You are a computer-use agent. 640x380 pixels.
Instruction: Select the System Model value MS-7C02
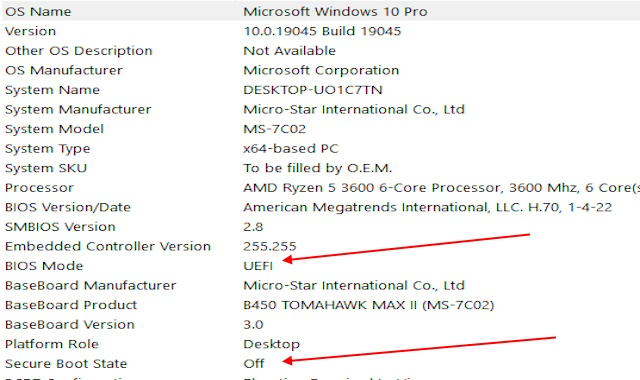click(x=274, y=129)
